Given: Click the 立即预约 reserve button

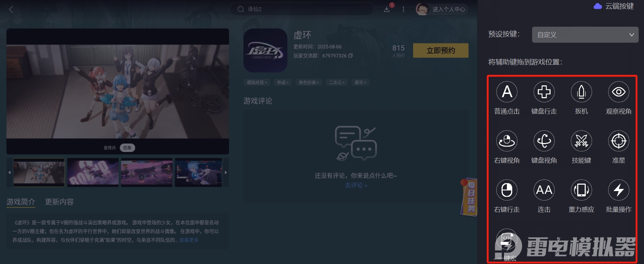Looking at the screenshot, I should pyautogui.click(x=440, y=51).
